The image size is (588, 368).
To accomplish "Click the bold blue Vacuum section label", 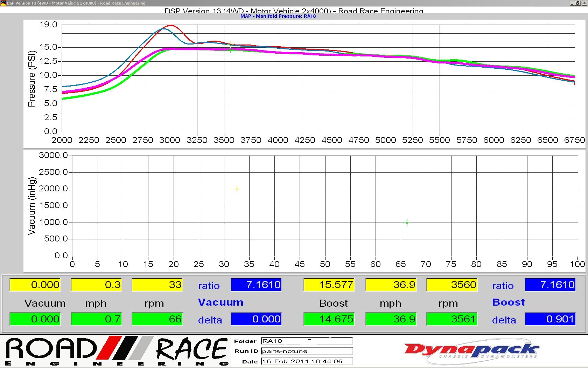I will point(220,302).
